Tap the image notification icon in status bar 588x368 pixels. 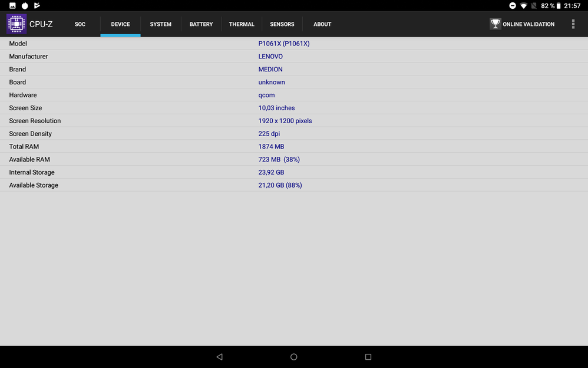pyautogui.click(x=12, y=6)
